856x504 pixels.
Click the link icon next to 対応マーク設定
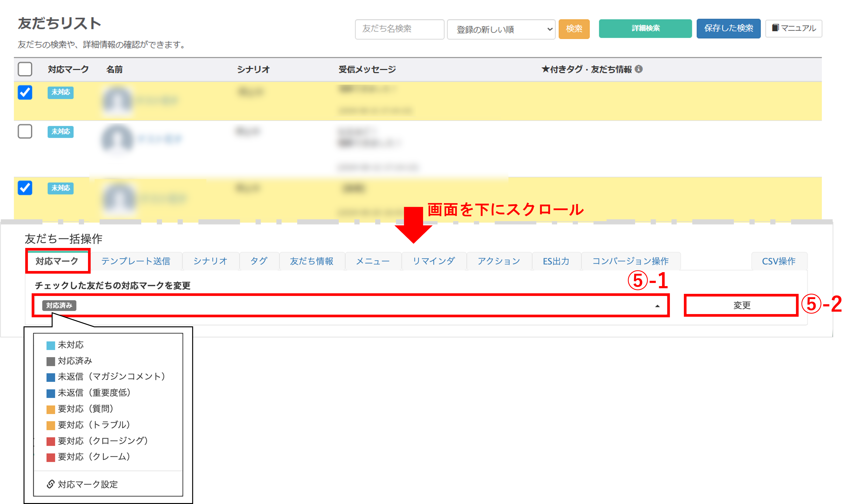coord(51,484)
